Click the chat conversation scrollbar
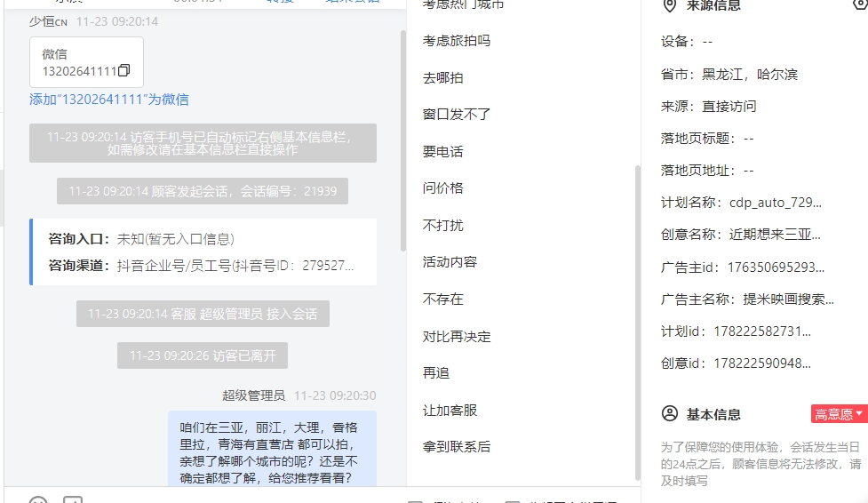The image size is (868, 503). (403, 140)
